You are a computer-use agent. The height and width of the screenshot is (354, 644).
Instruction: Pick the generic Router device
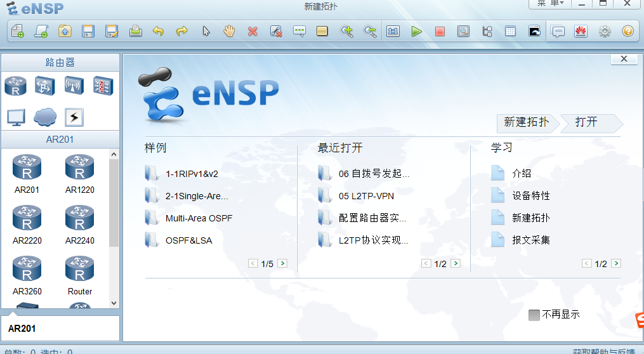(80, 275)
